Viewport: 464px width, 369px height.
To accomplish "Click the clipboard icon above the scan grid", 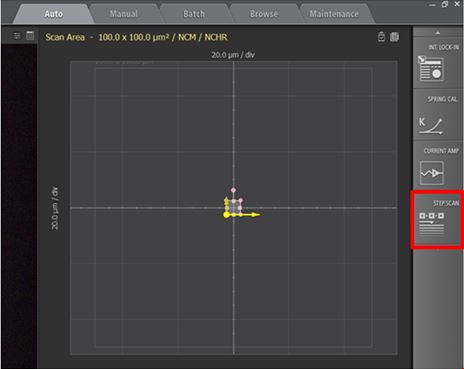I will [381, 37].
